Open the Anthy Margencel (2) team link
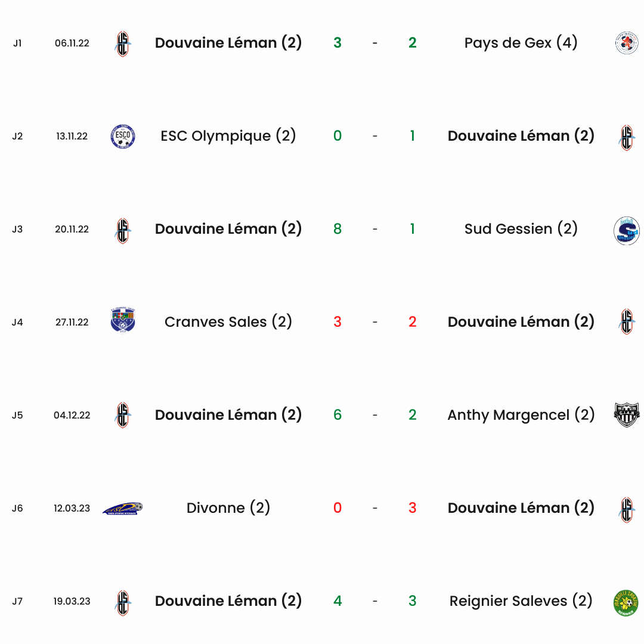Viewport: 644px width, 644px height. [x=521, y=415]
